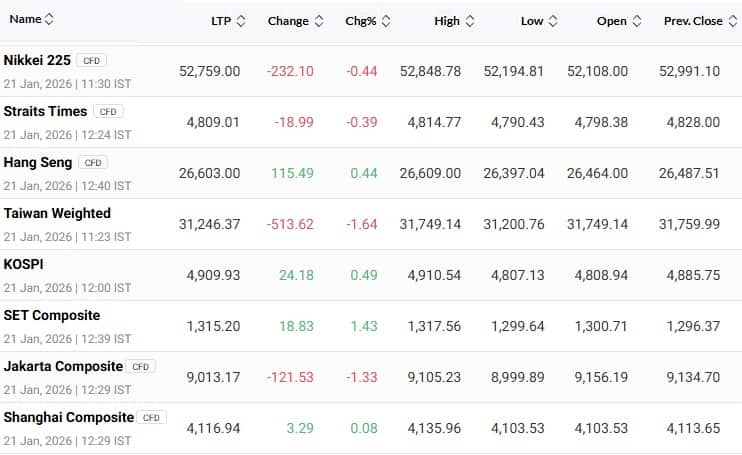This screenshot has width=742, height=455.
Task: Sort by Change column arrows
Action: [x=319, y=21]
